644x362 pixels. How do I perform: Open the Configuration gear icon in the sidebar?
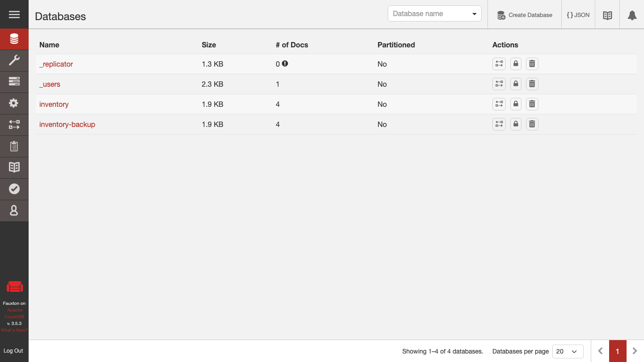(14, 103)
